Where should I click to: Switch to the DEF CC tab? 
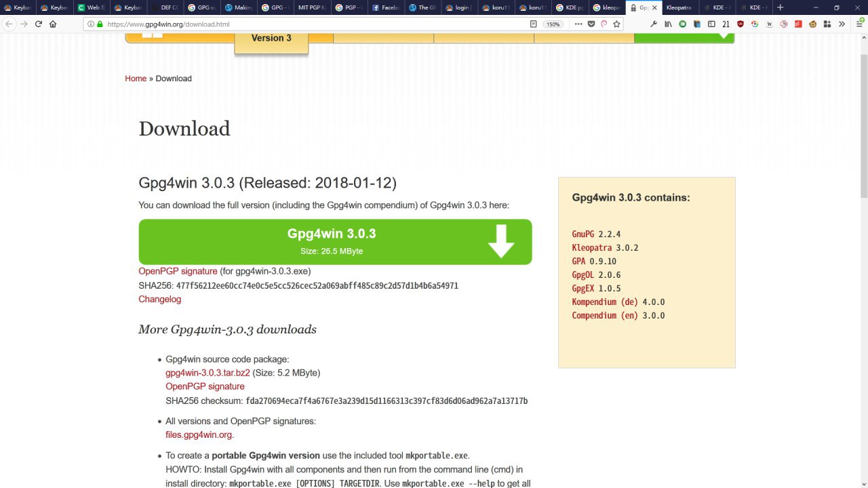pos(165,7)
